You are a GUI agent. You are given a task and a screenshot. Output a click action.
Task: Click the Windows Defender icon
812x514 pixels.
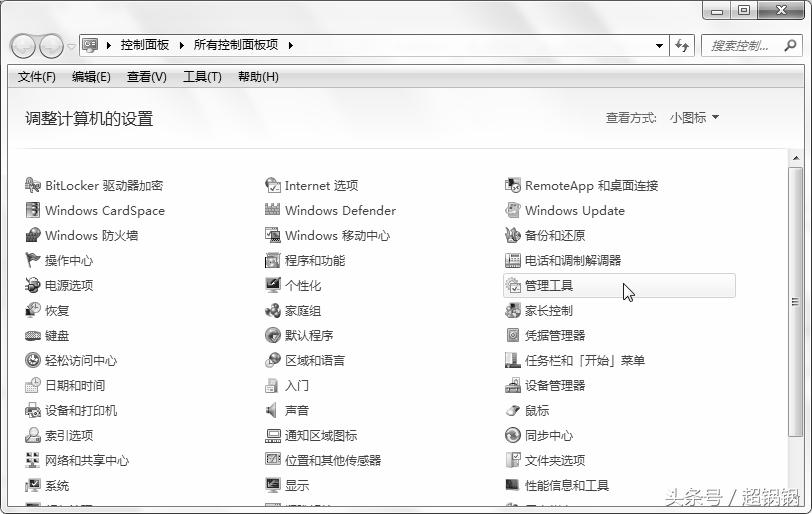tap(272, 210)
